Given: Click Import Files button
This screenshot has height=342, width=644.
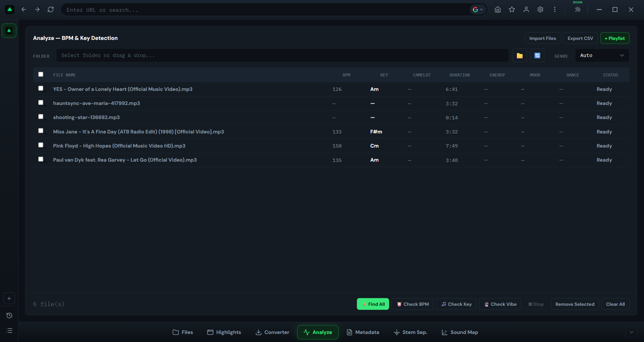Looking at the screenshot, I should tap(543, 38).
